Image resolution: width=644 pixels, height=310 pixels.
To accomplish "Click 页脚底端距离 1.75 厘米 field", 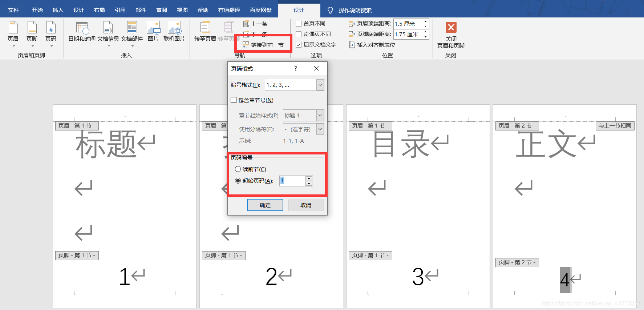I will [x=408, y=34].
